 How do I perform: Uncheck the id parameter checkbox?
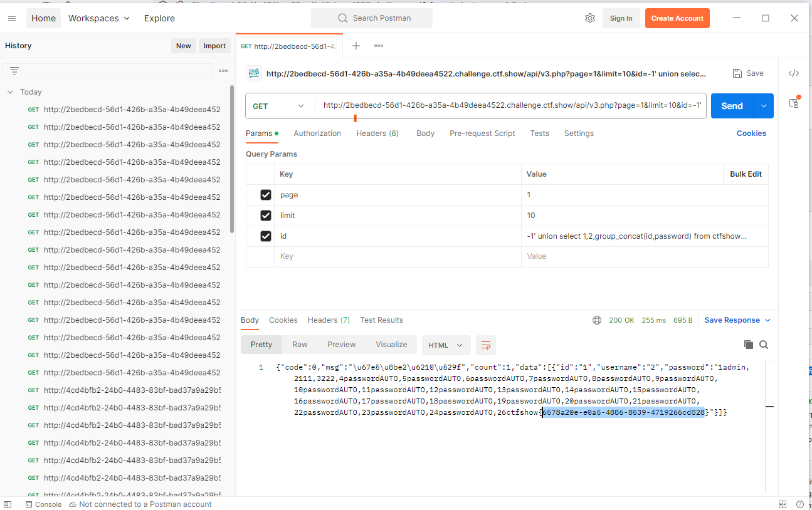266,236
